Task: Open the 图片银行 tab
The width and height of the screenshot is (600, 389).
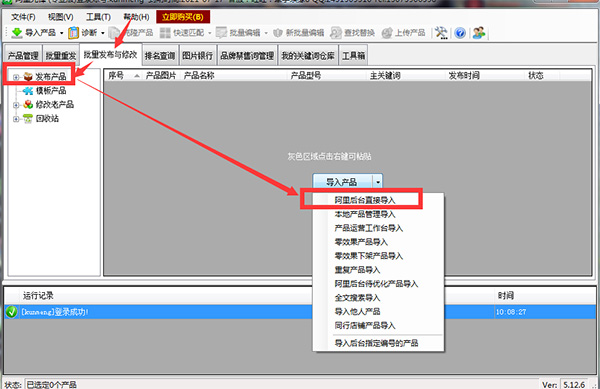Action: click(197, 56)
